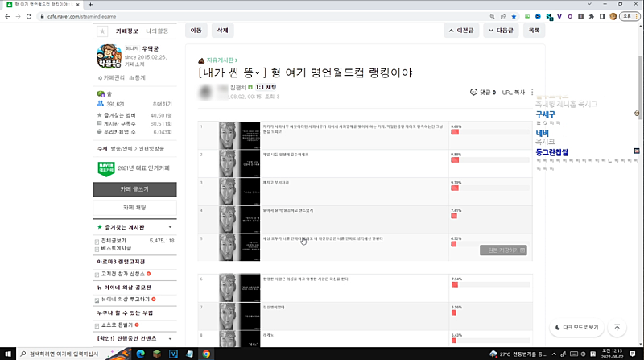Click the 7.41% red progress bar
This screenshot has height=360, width=644.
tap(454, 216)
